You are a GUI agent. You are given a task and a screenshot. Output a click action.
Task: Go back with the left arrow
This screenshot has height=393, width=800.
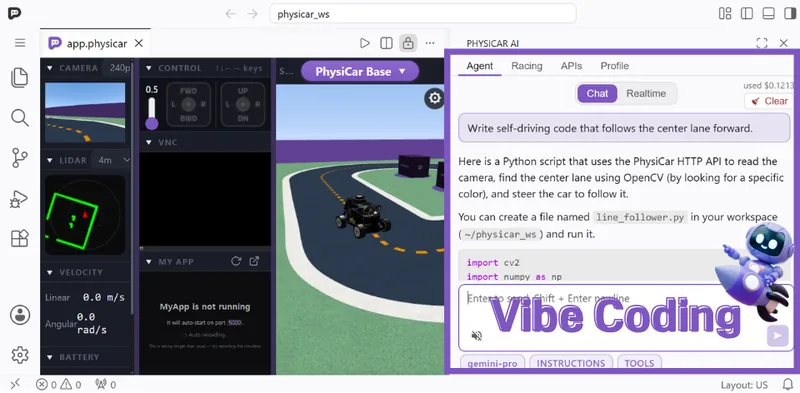[231, 14]
